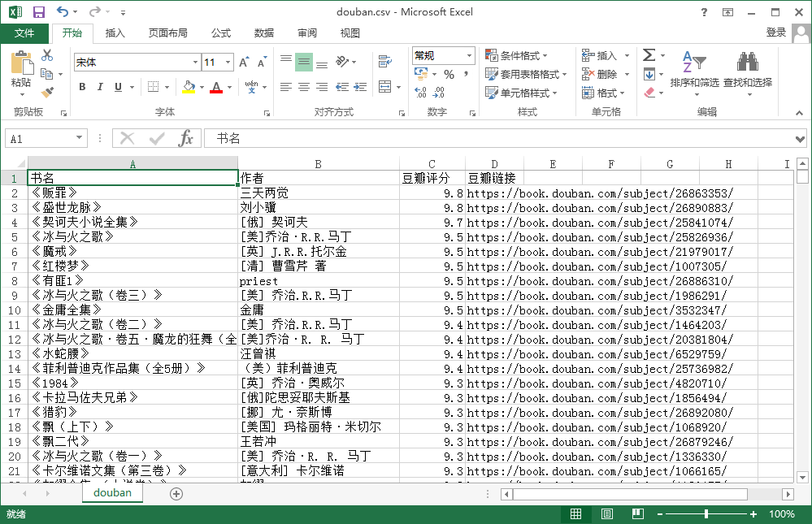
Task: Activate the Format Painter brush
Action: pos(47,93)
